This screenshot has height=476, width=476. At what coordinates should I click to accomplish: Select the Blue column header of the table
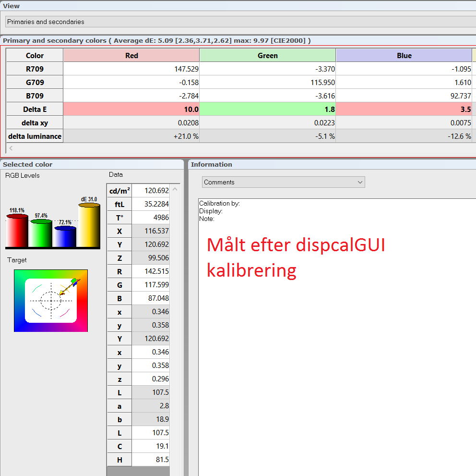tap(404, 55)
